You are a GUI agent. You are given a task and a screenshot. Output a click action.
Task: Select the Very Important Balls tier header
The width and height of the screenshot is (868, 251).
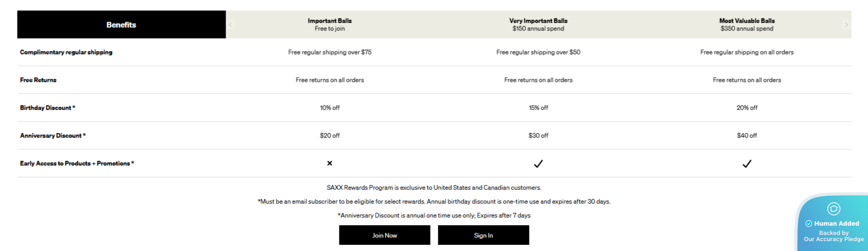click(538, 25)
